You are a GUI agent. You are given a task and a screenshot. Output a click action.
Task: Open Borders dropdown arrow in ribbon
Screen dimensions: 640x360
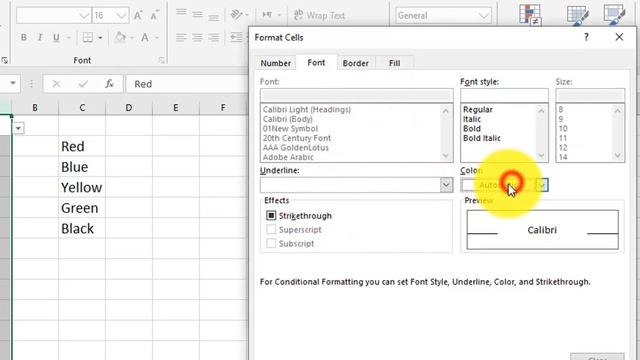click(x=100, y=38)
